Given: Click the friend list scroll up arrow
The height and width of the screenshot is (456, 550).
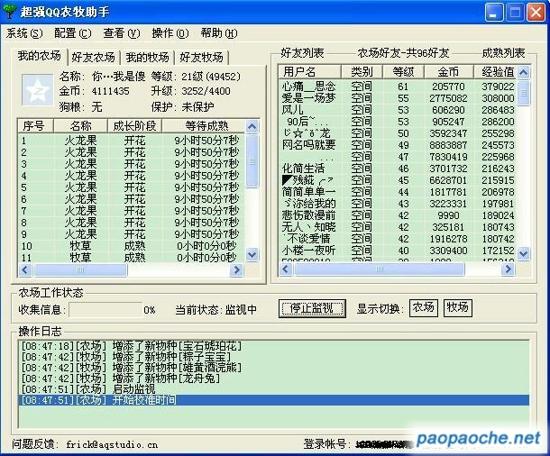Looking at the screenshot, I should click(523, 73).
